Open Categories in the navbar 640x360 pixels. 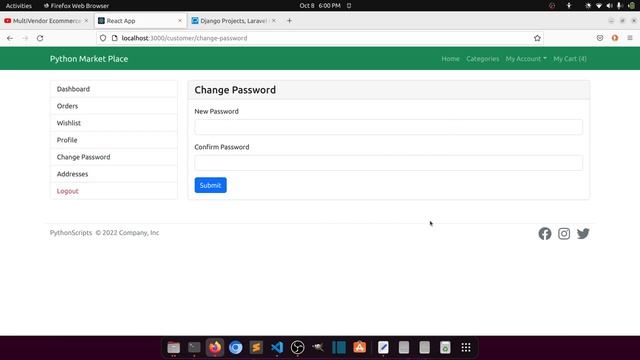click(482, 59)
